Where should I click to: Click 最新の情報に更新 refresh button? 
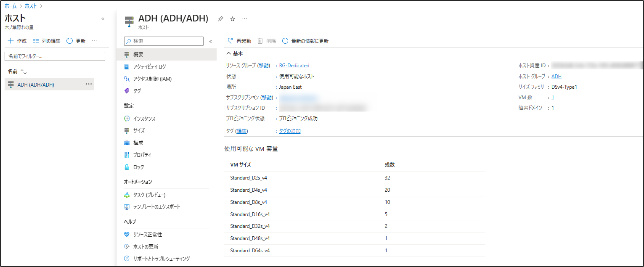coord(305,41)
